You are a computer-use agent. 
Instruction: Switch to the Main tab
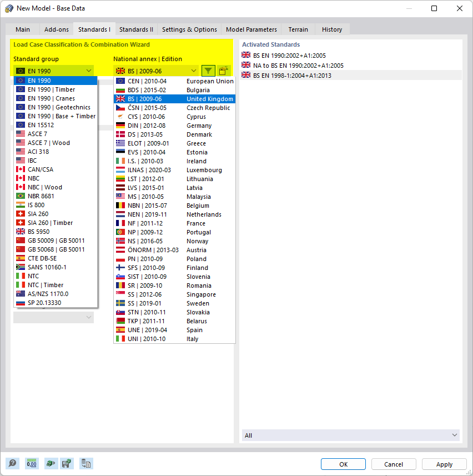click(23, 29)
